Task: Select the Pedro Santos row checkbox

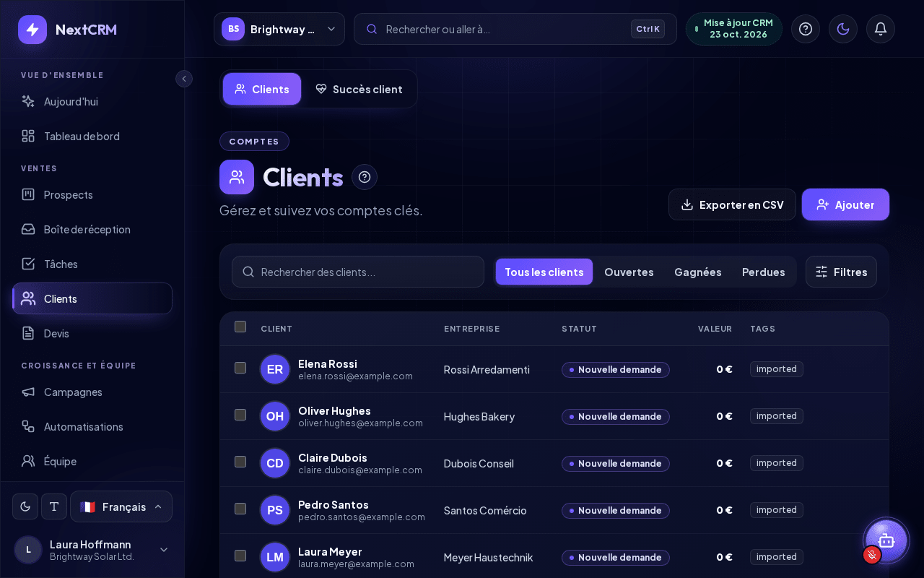Action: (240, 509)
